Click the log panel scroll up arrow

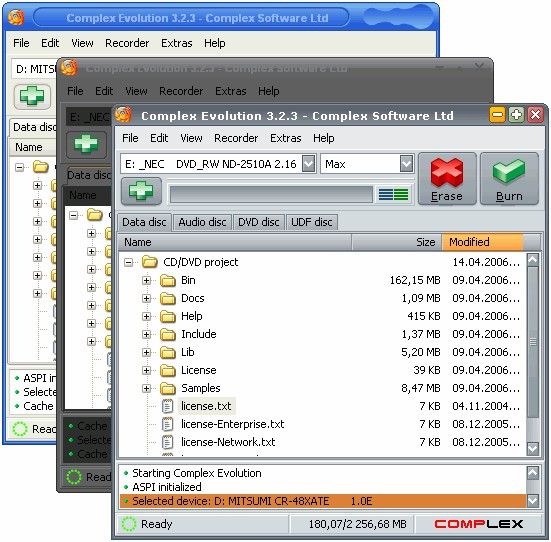pos(533,473)
